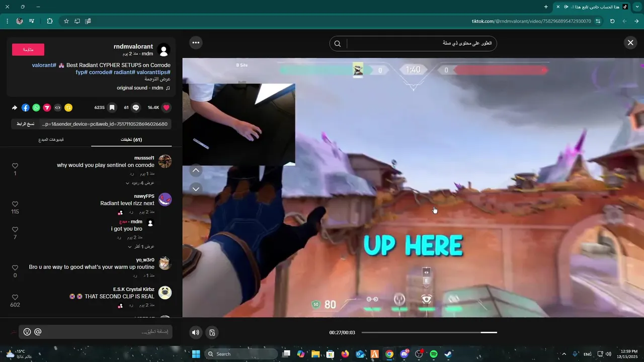This screenshot has width=644, height=362.
Task: Share the video on Facebook
Action: point(26,108)
